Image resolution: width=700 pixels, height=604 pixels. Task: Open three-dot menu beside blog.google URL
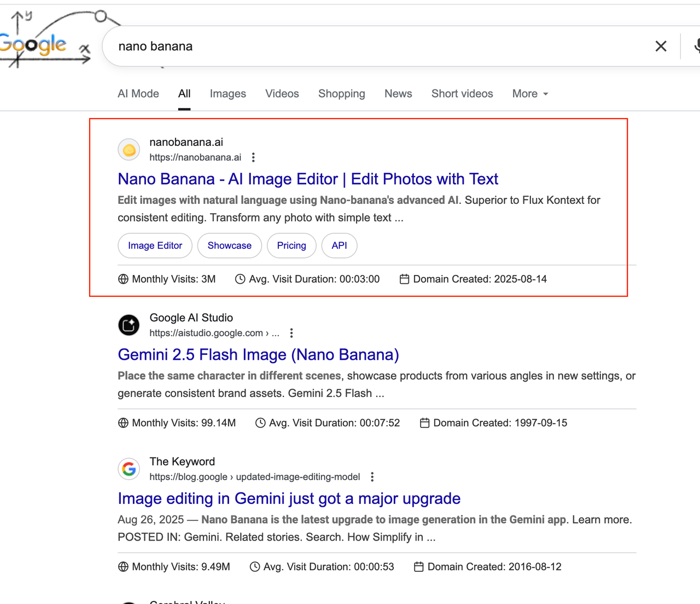point(372,477)
